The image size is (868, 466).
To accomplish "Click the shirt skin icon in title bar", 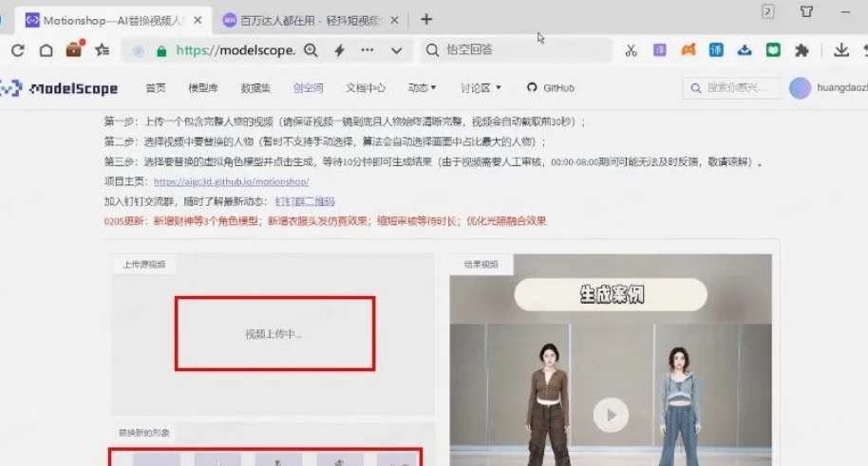I will [806, 11].
